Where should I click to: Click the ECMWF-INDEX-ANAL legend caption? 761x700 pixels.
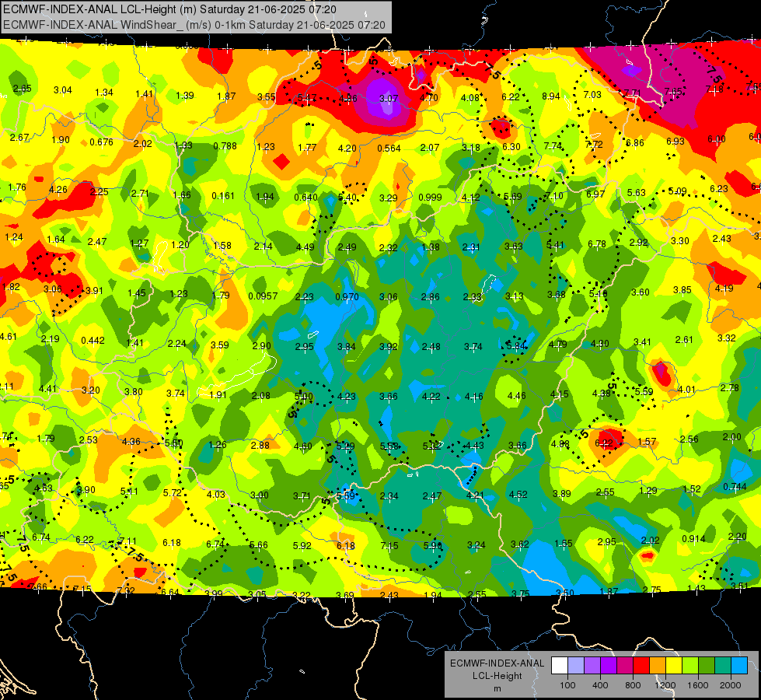point(497,663)
